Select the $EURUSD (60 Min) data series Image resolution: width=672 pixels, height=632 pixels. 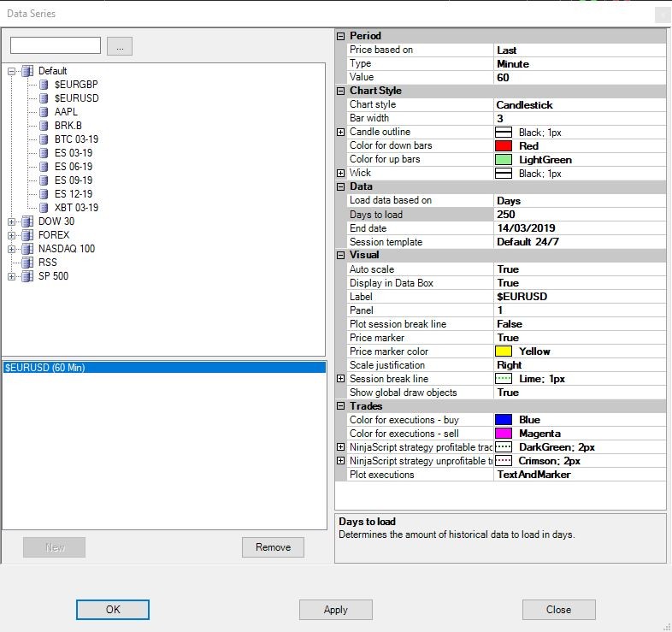(164, 368)
